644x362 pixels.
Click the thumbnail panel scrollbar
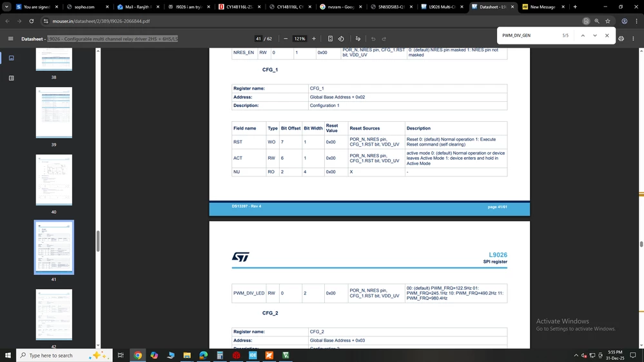pyautogui.click(x=98, y=241)
